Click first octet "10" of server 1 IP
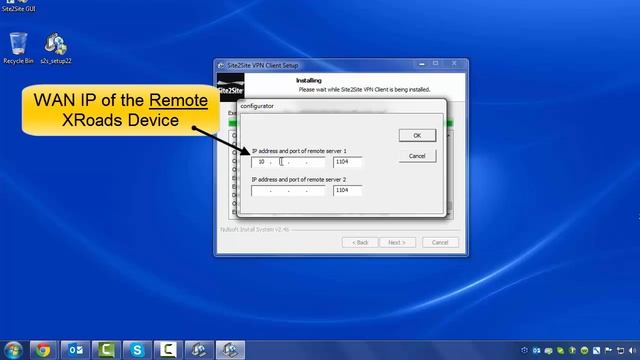The height and width of the screenshot is (360, 640). tap(261, 162)
